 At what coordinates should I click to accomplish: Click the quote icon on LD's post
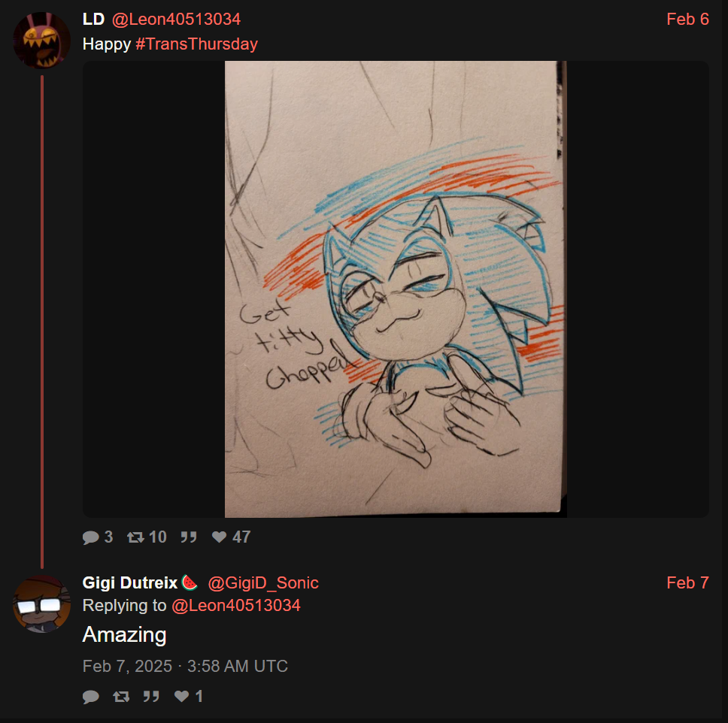[x=189, y=537]
